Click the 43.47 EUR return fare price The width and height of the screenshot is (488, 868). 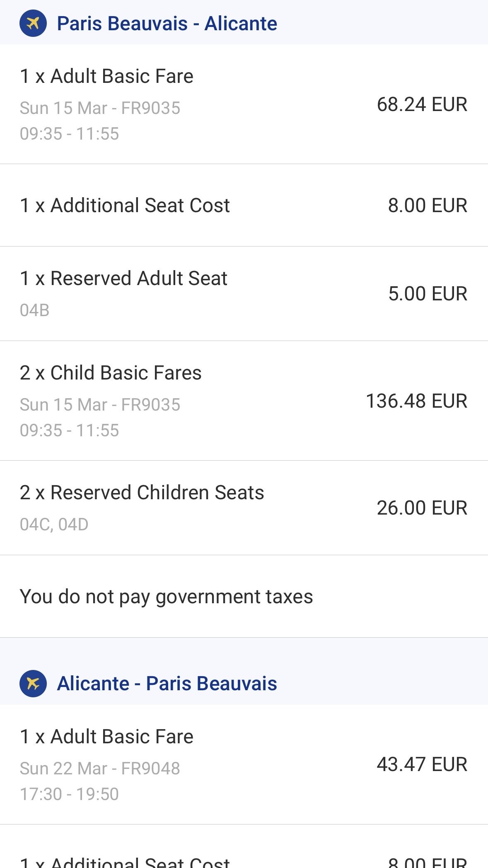tap(422, 764)
